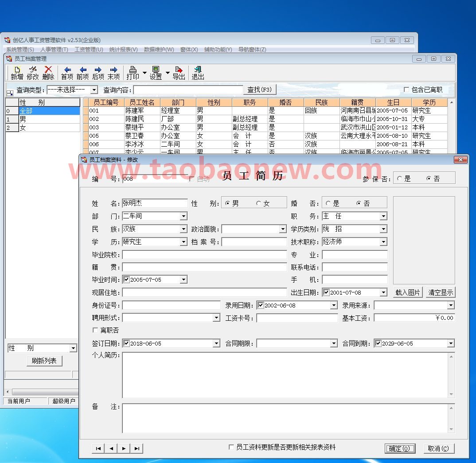Open the 学历 dropdown
The height and width of the screenshot is (463, 476).
183,242
